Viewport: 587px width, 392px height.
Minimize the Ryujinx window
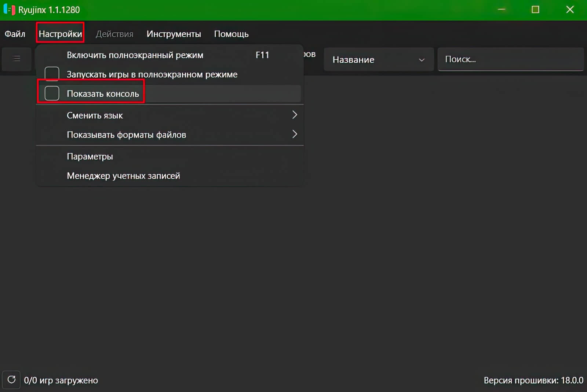[x=502, y=10]
